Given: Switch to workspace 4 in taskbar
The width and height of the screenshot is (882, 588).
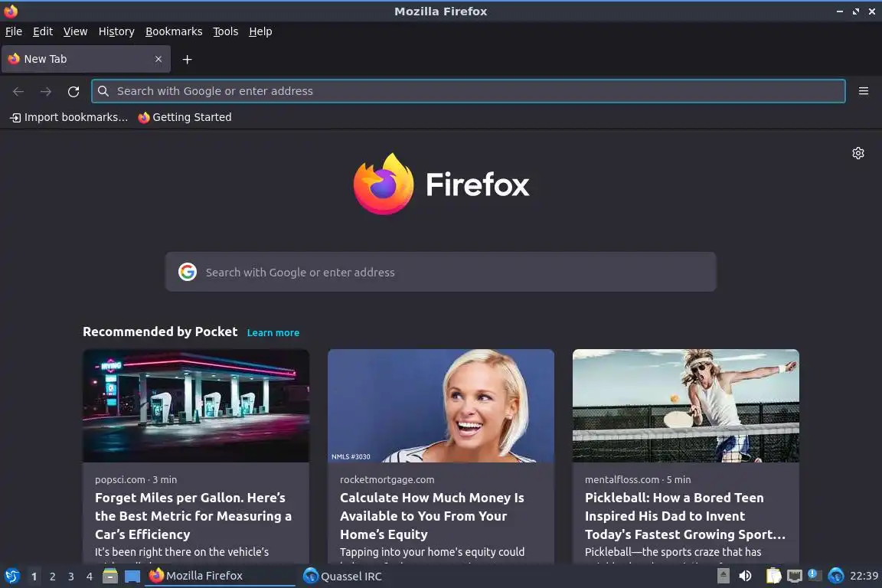Looking at the screenshot, I should (90, 577).
